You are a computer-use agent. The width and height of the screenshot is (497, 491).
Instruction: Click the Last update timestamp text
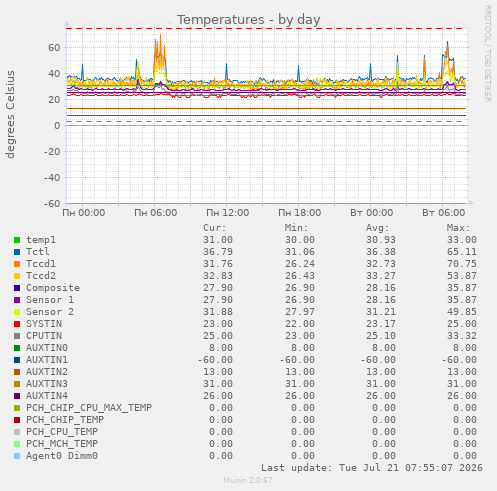click(x=372, y=468)
